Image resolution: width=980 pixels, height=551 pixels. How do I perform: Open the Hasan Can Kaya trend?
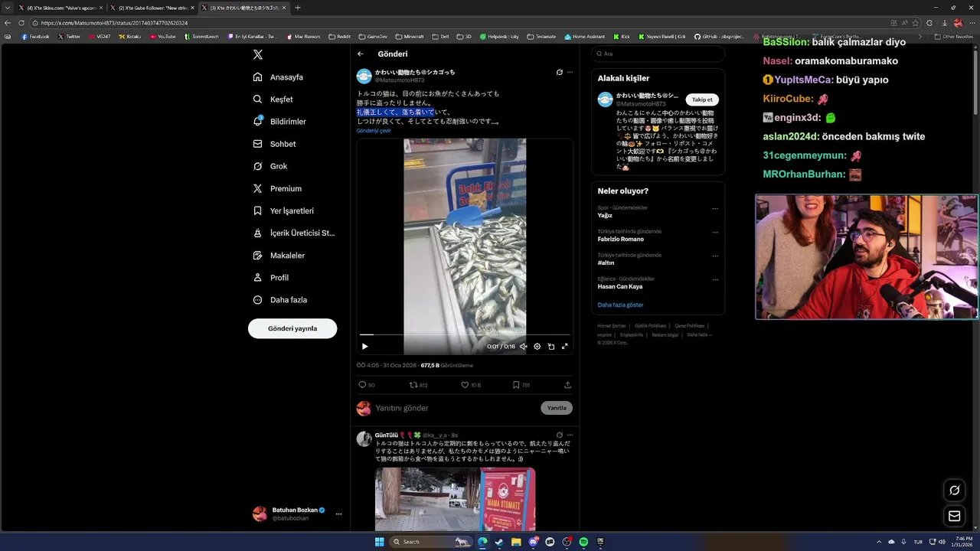click(x=620, y=286)
